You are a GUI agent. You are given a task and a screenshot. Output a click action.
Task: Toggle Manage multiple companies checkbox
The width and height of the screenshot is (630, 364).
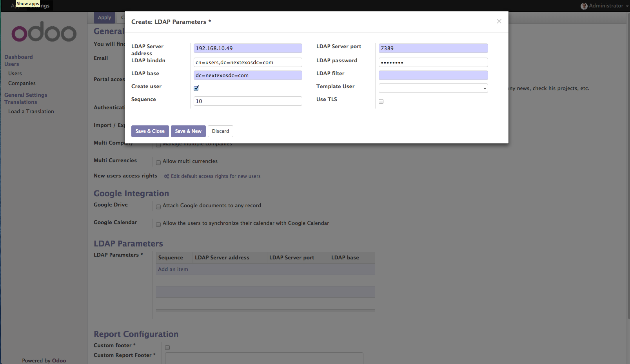(x=158, y=145)
